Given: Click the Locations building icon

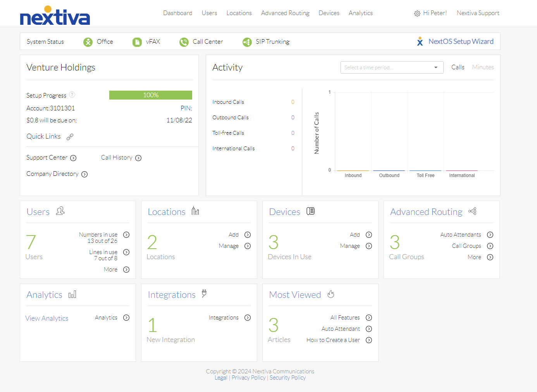Looking at the screenshot, I should [195, 211].
